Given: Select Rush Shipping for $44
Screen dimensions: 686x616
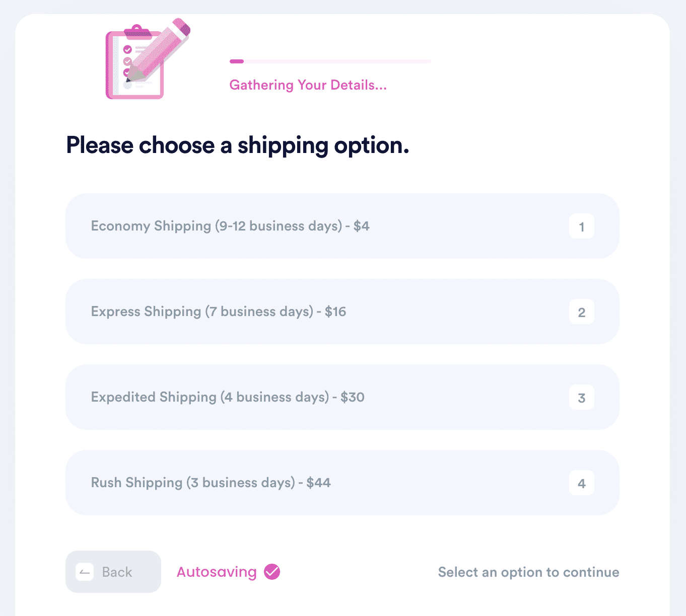Looking at the screenshot, I should coord(341,483).
